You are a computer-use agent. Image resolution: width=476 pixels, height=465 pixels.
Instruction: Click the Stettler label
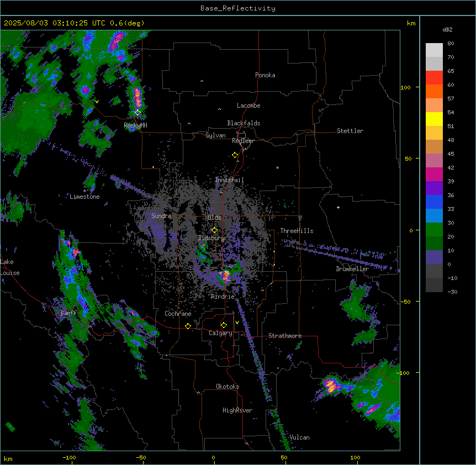coord(350,131)
